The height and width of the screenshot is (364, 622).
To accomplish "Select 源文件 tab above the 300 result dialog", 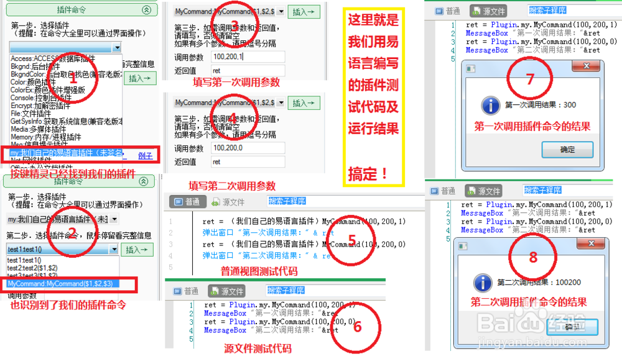I will (489, 11).
